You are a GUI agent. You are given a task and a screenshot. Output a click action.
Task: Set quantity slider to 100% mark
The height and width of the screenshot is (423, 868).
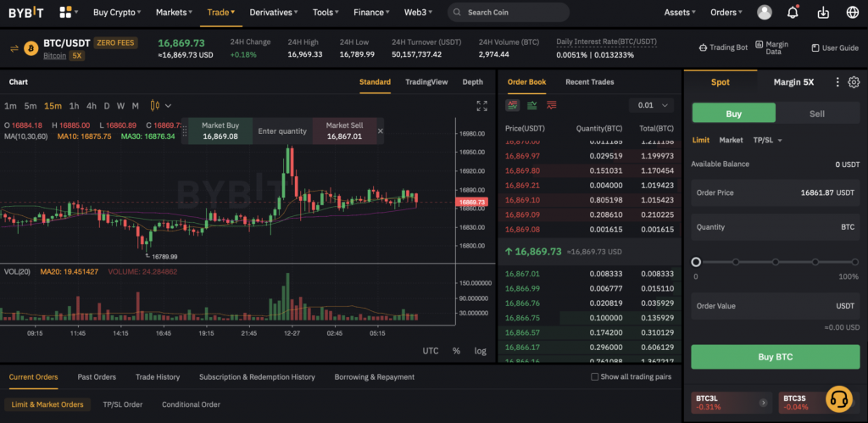pyautogui.click(x=855, y=262)
